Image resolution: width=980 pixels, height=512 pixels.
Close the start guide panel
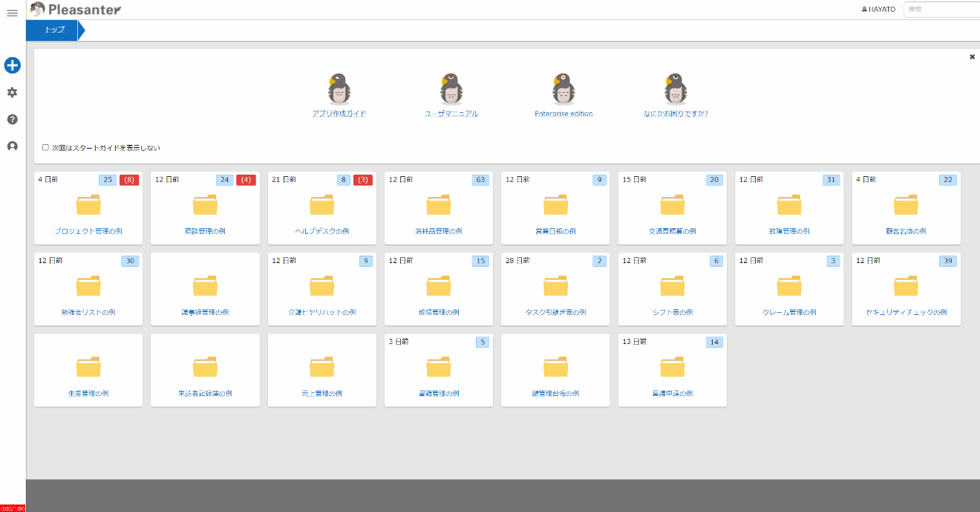973,56
